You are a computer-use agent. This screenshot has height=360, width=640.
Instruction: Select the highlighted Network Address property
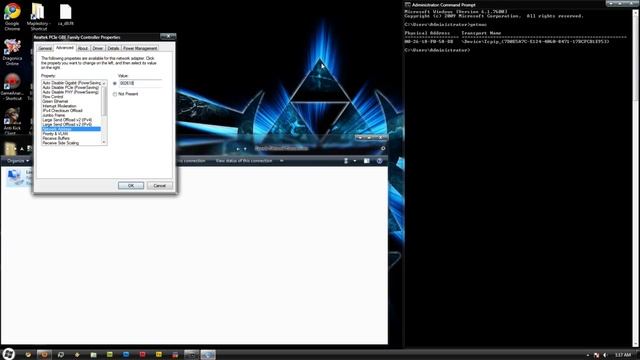click(x=71, y=129)
